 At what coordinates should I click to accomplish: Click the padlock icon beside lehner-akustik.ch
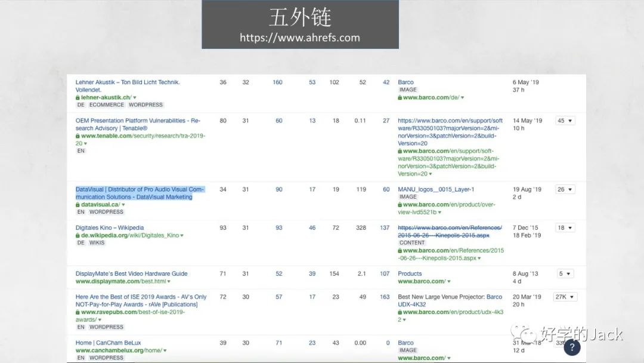[x=78, y=97]
